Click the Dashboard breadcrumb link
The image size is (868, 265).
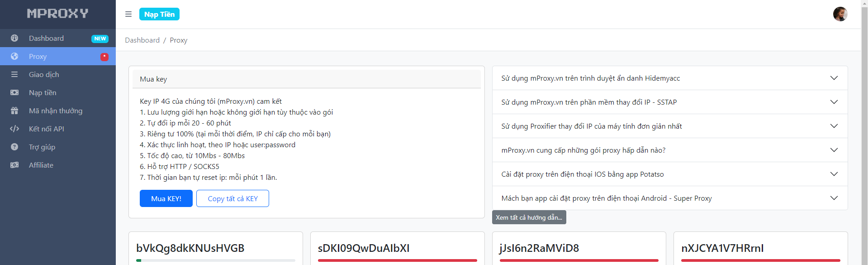[x=142, y=40]
